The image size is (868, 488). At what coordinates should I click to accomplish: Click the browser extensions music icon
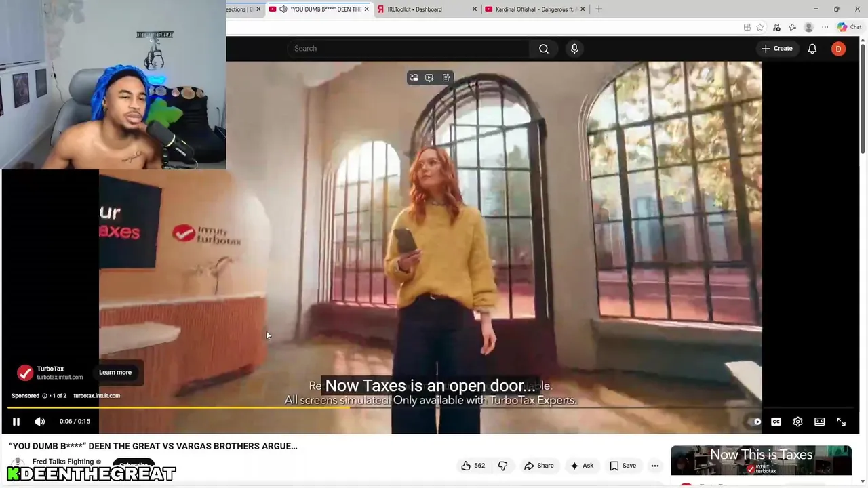[x=776, y=27]
